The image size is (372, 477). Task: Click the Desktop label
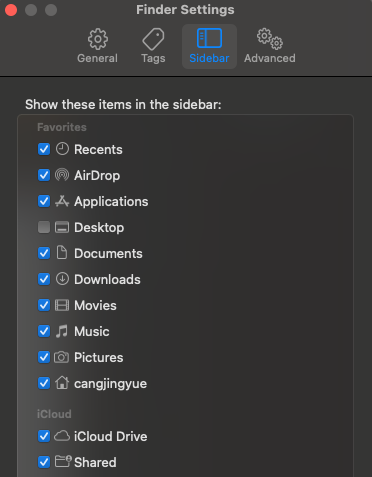point(99,228)
